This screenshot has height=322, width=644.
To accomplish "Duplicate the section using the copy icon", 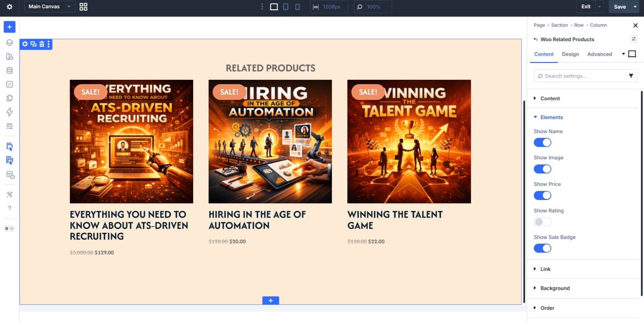I will pos(33,44).
